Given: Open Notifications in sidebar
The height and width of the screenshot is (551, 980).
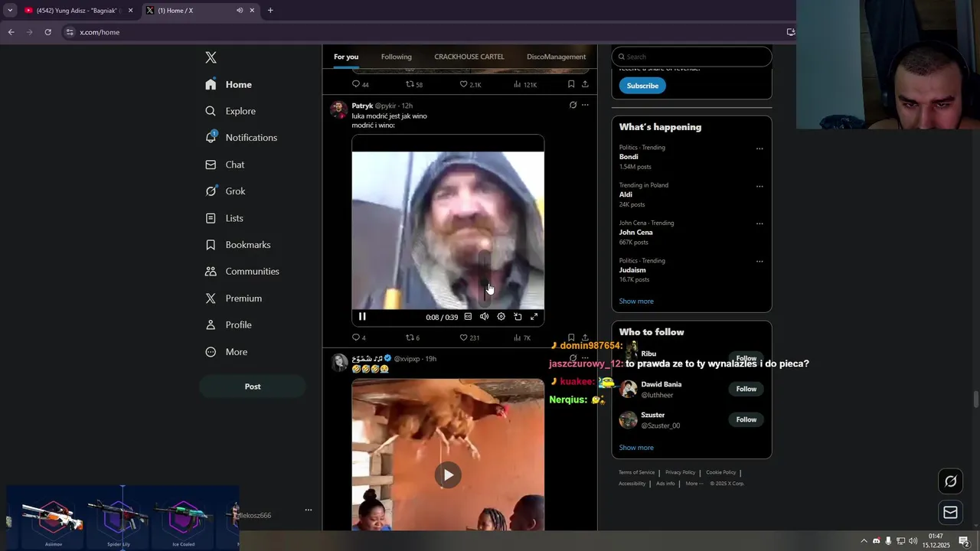Looking at the screenshot, I should 241,138.
